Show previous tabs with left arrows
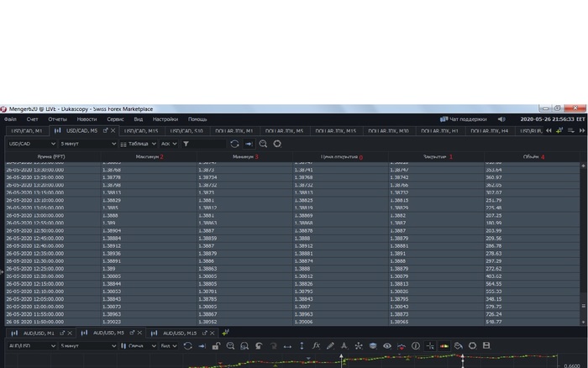588x368 pixels. tap(549, 130)
